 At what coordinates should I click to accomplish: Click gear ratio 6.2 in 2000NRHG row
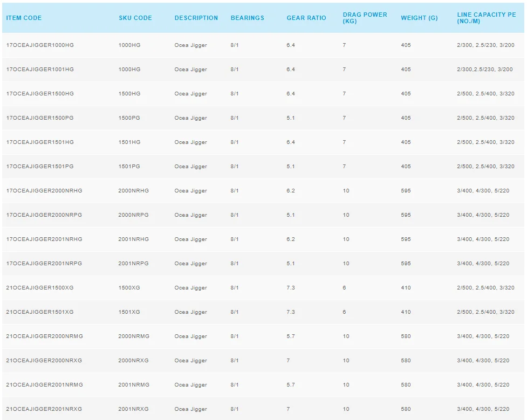pos(291,190)
